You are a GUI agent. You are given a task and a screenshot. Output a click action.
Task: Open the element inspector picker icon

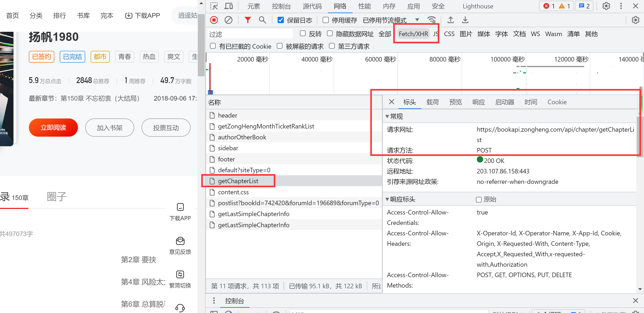(x=214, y=6)
